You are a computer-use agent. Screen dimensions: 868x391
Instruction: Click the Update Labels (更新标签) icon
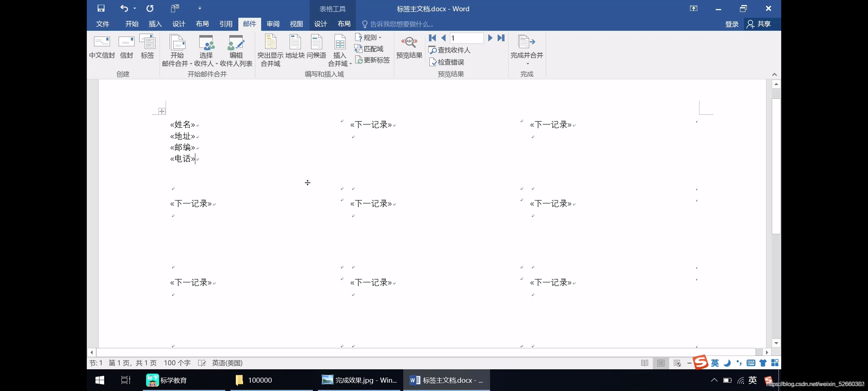tap(373, 60)
